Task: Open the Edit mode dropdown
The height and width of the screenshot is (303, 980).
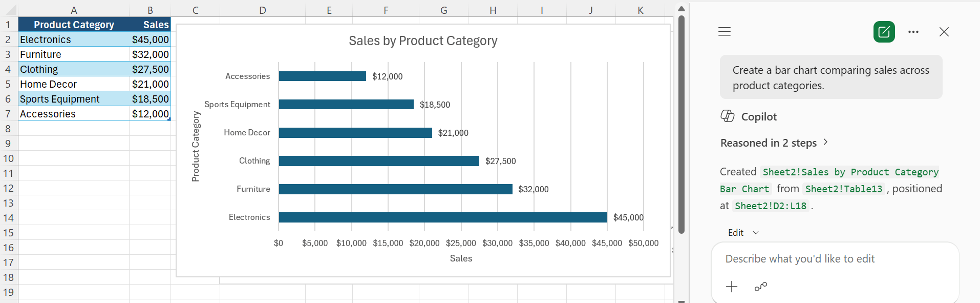Action: point(743,233)
